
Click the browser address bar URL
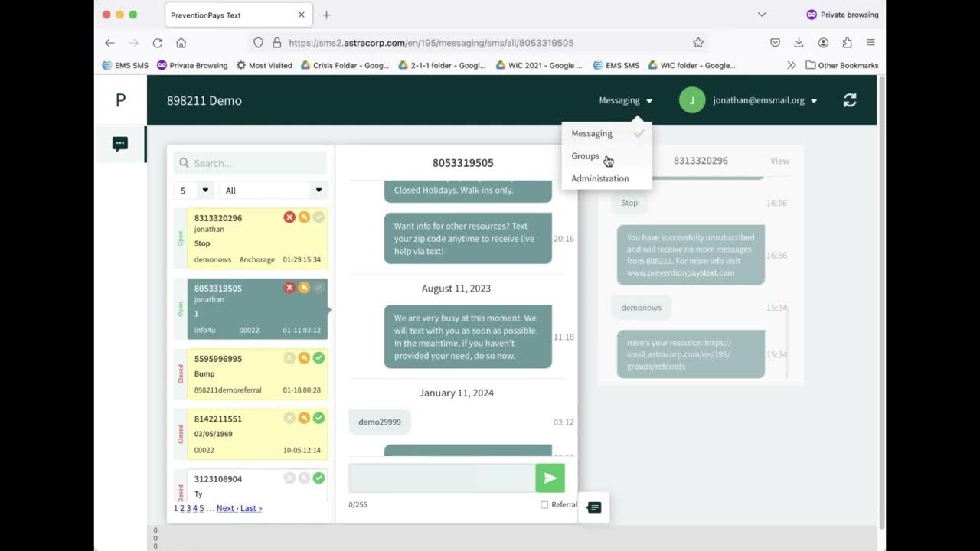coord(431,43)
